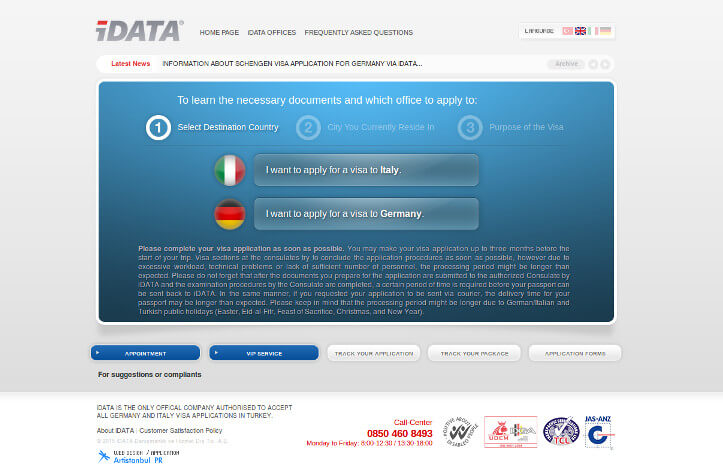
Task: Show previous news with left arrow
Action: [593, 64]
